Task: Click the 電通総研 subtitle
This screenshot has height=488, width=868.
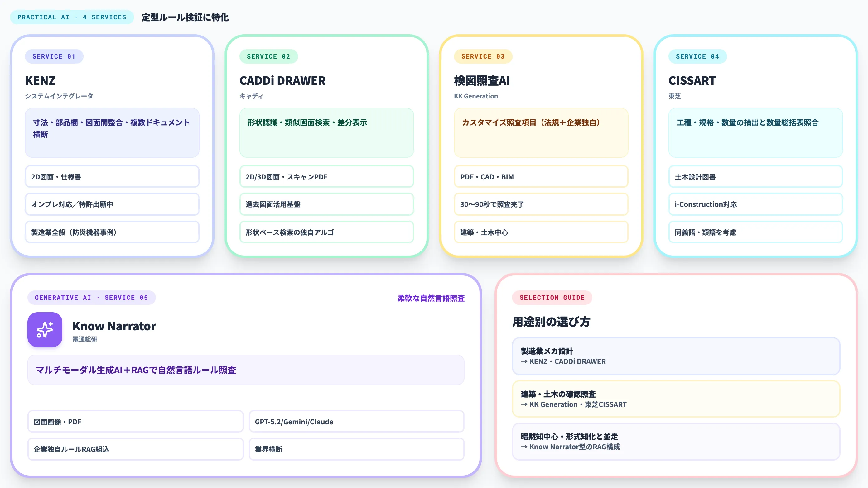Action: (84, 339)
